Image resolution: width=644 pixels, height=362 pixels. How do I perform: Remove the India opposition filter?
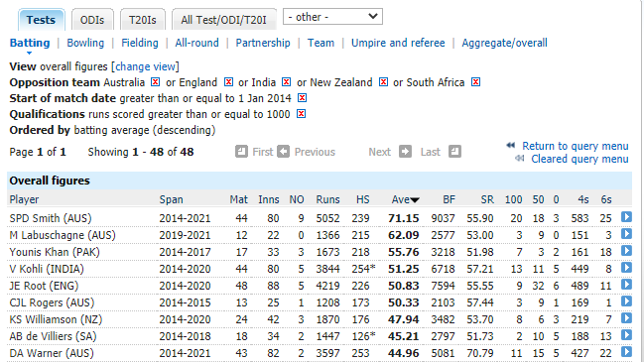[x=286, y=82]
